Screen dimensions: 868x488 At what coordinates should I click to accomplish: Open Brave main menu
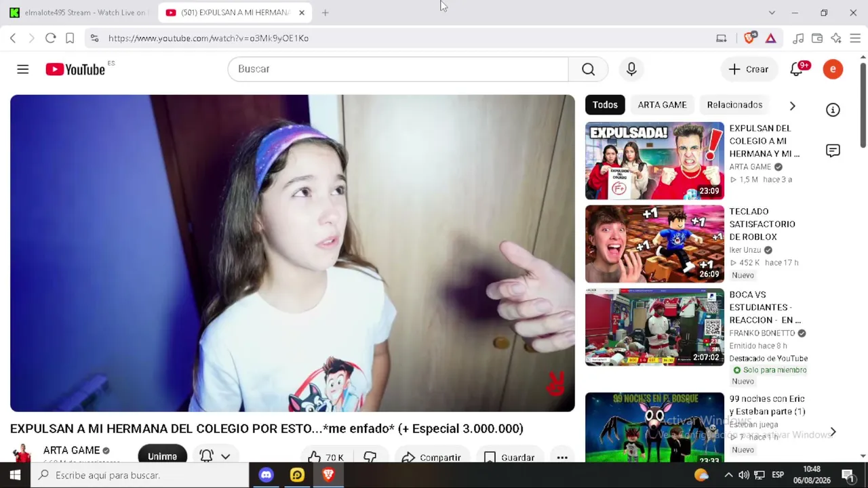tap(855, 39)
